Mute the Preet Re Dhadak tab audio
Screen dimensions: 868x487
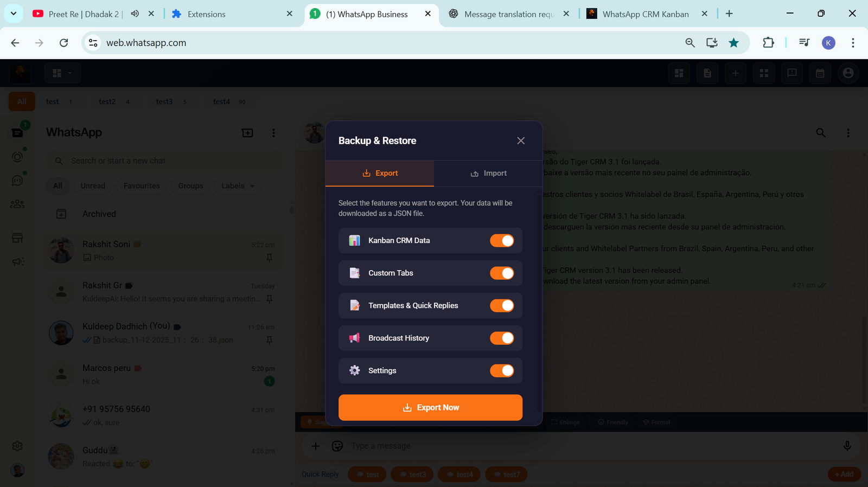click(x=135, y=14)
